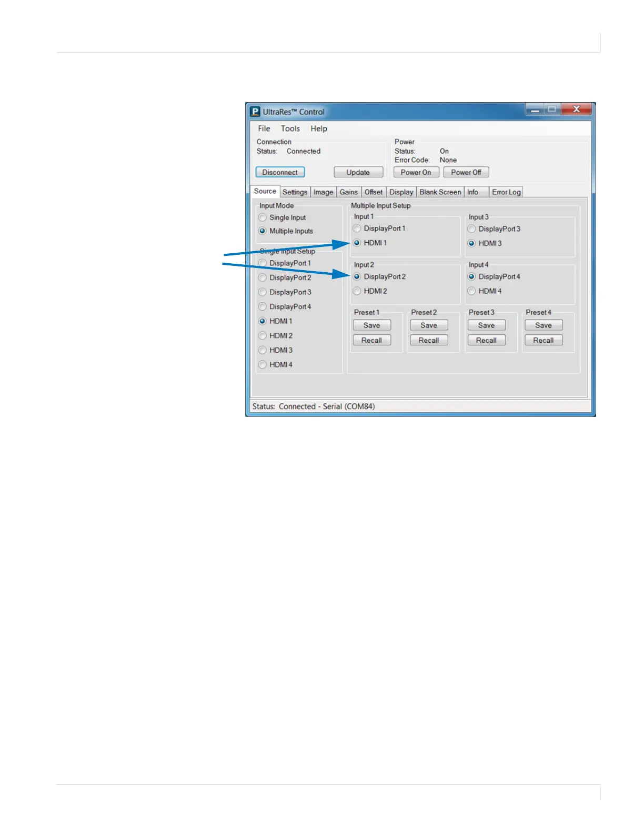This screenshot has width=644, height=834.
Task: Click the Update button
Action: pyautogui.click(x=358, y=172)
